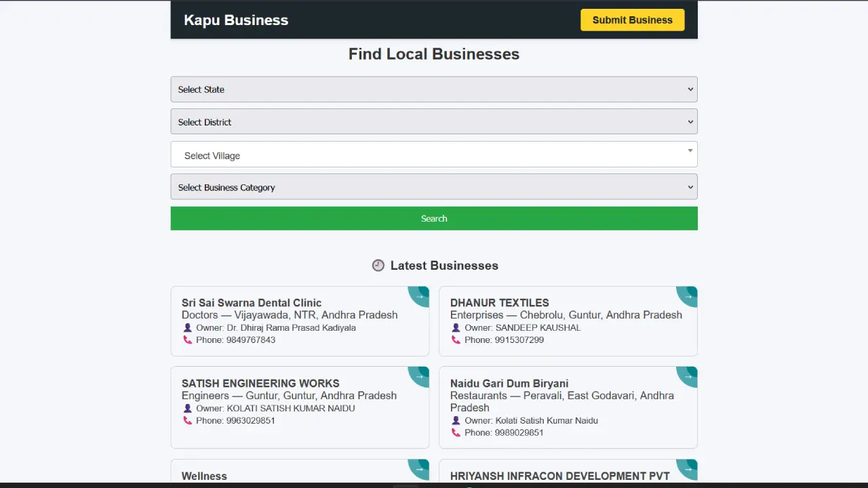Open arrow icon on Sri Sai Swarna Dental Clinic card
This screenshot has width=868, height=488.
click(x=420, y=296)
